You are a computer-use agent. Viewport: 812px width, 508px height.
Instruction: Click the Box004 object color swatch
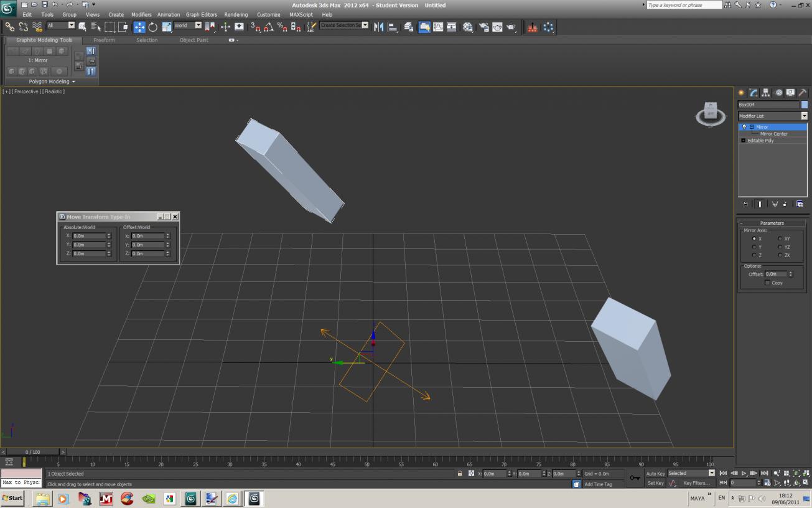pyautogui.click(x=804, y=105)
